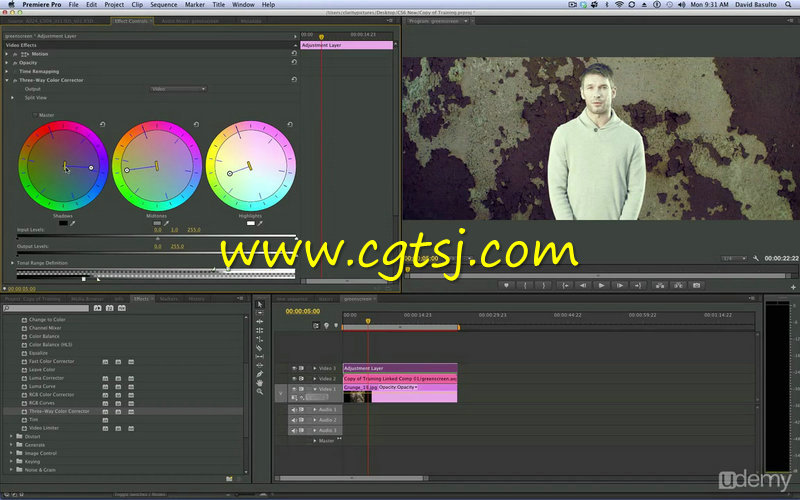The width and height of the screenshot is (800, 500).
Task: Create new custom bin in Effects panel
Action: click(x=229, y=479)
